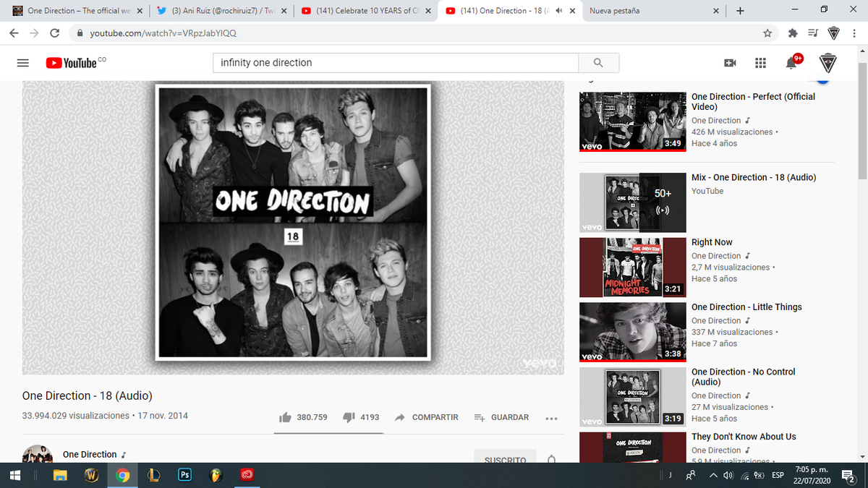Open the create video camera icon
The image size is (868, 488).
point(731,64)
